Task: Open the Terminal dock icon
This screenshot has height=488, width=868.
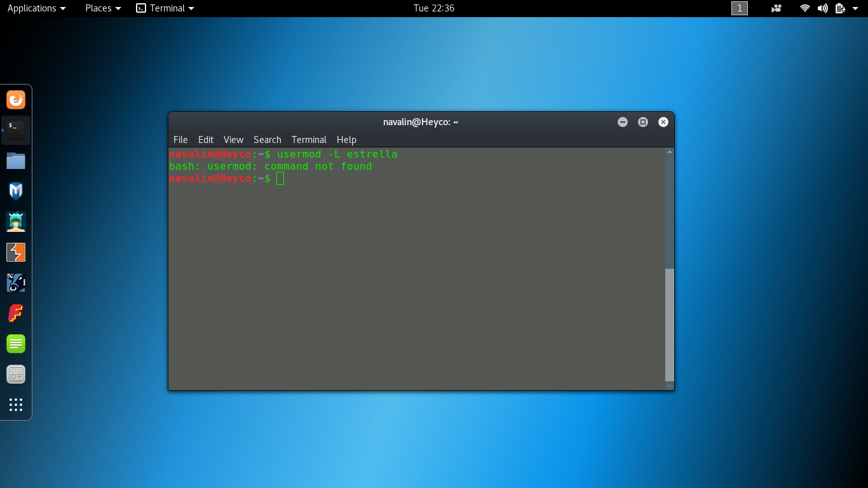Action: click(15, 130)
